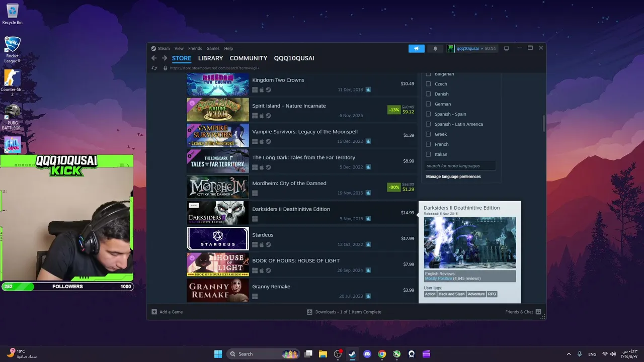
Task: Click the macOS icon under The Long Dark
Action: (x=262, y=167)
